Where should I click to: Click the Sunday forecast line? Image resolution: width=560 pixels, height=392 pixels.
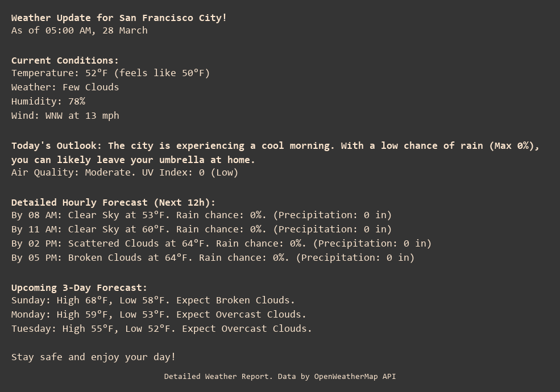click(153, 300)
